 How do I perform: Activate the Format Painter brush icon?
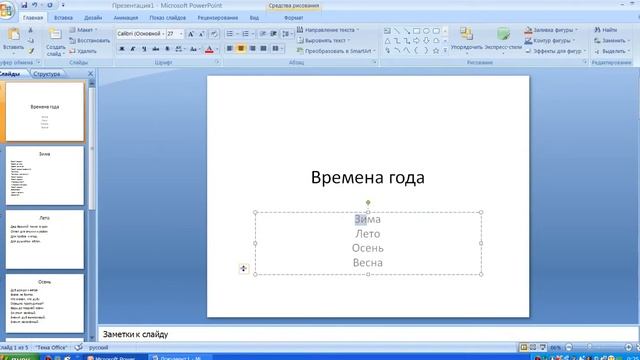point(31,51)
